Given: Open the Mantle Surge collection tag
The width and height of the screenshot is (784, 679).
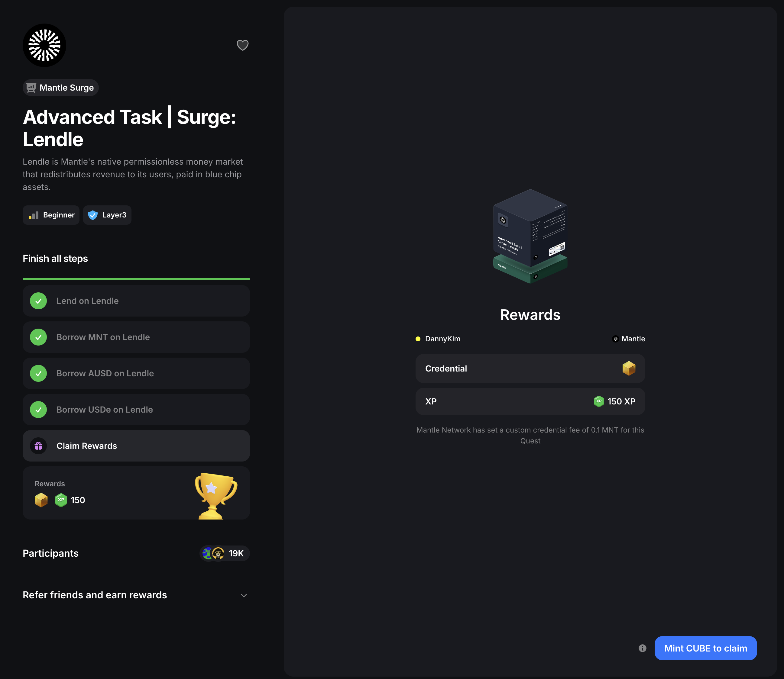Looking at the screenshot, I should tap(61, 88).
